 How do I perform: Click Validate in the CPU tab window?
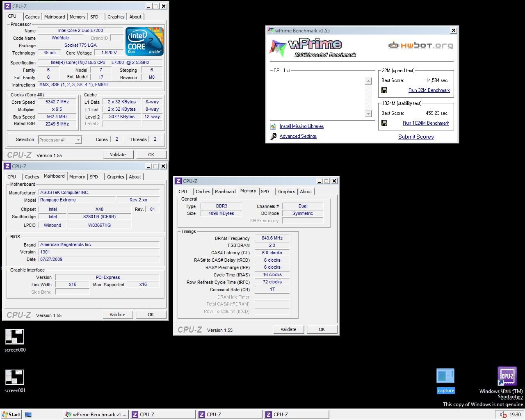[x=118, y=155]
